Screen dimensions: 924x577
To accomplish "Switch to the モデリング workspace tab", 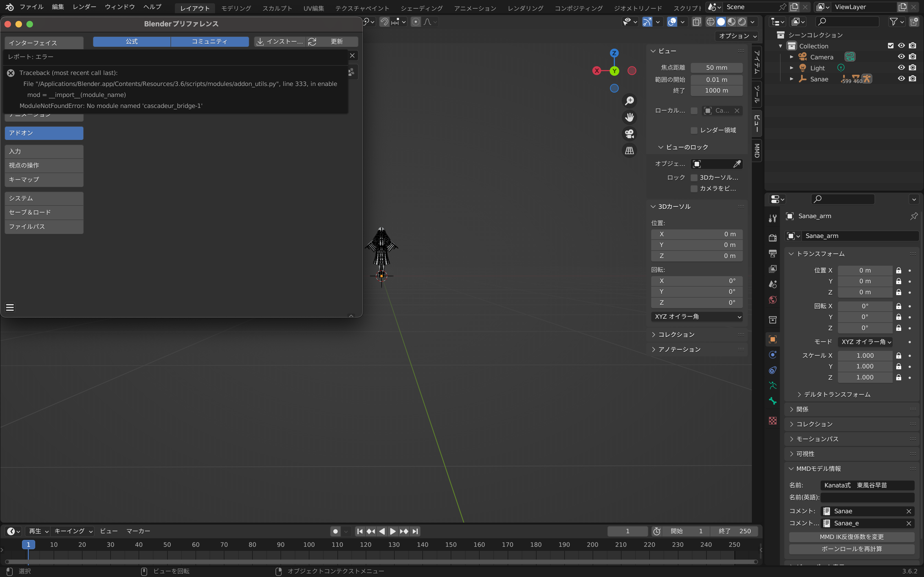I will (236, 8).
